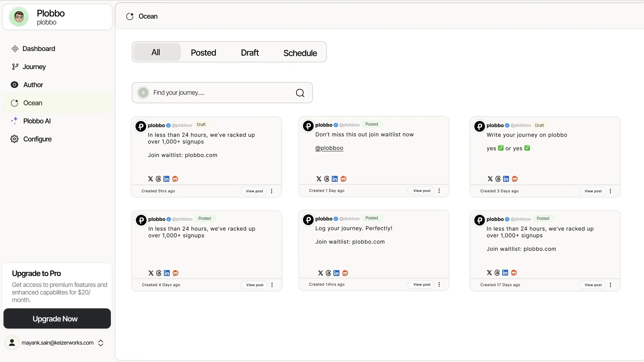Click the Plobbo AI sparkle icon

pyautogui.click(x=14, y=121)
